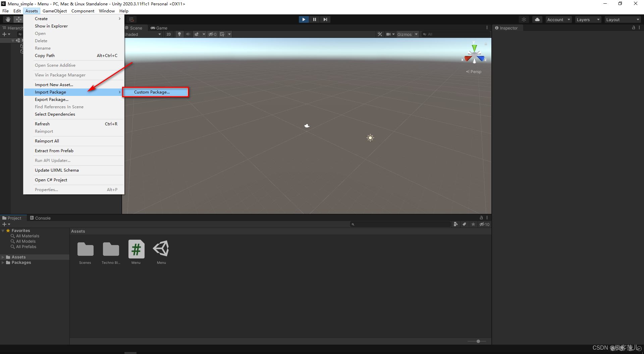Click red X axis cone on gizmo

468,59
